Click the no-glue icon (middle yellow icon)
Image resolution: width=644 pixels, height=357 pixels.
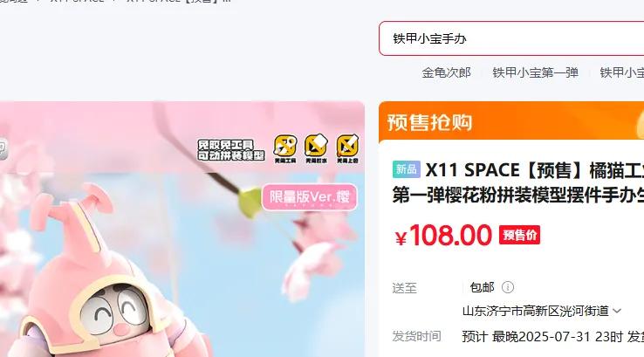(x=316, y=148)
